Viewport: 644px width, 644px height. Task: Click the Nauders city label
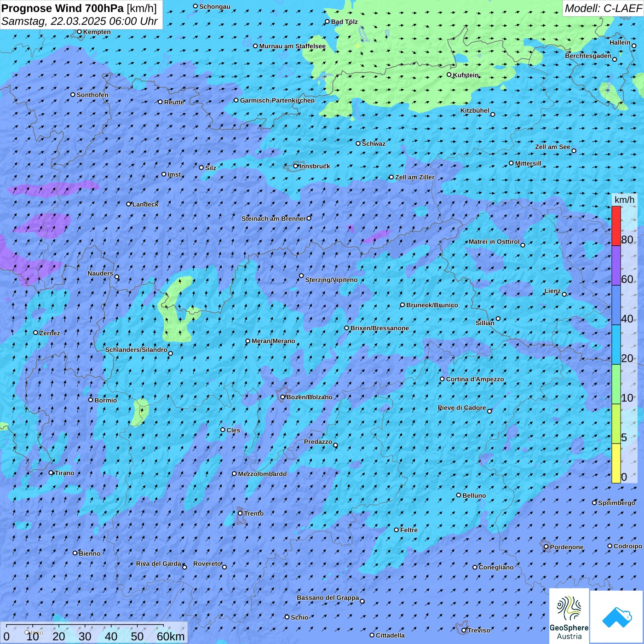[x=100, y=273]
